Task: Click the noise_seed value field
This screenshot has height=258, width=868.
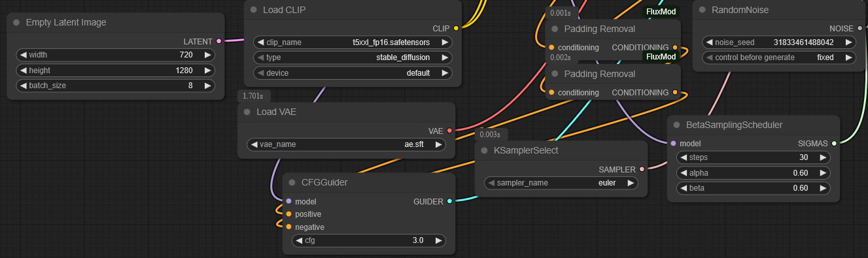Action: coord(779,42)
